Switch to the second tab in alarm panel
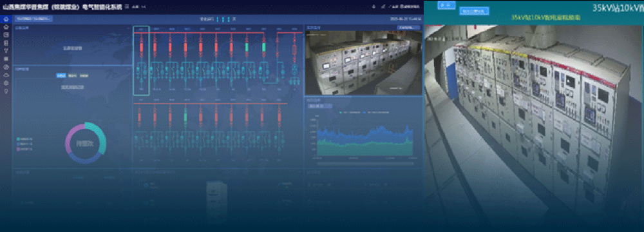Image resolution: width=644 pixels, height=232 pixels. [x=72, y=75]
